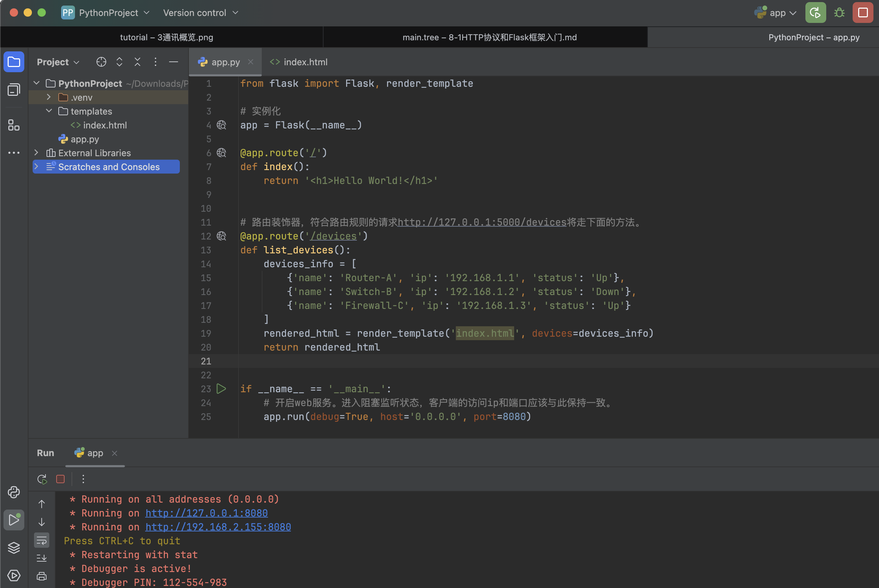Collapse the templates folder
This screenshot has height=588, width=879.
(49, 111)
